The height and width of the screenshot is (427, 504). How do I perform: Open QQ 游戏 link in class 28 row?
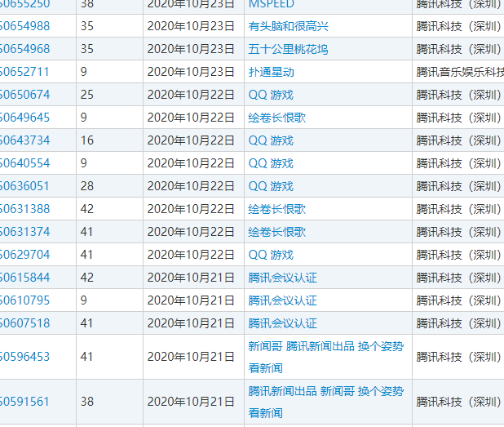pos(271,186)
